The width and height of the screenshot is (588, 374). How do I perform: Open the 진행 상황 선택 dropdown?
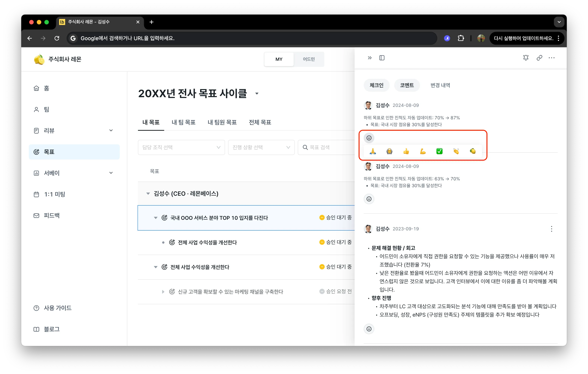click(x=261, y=147)
